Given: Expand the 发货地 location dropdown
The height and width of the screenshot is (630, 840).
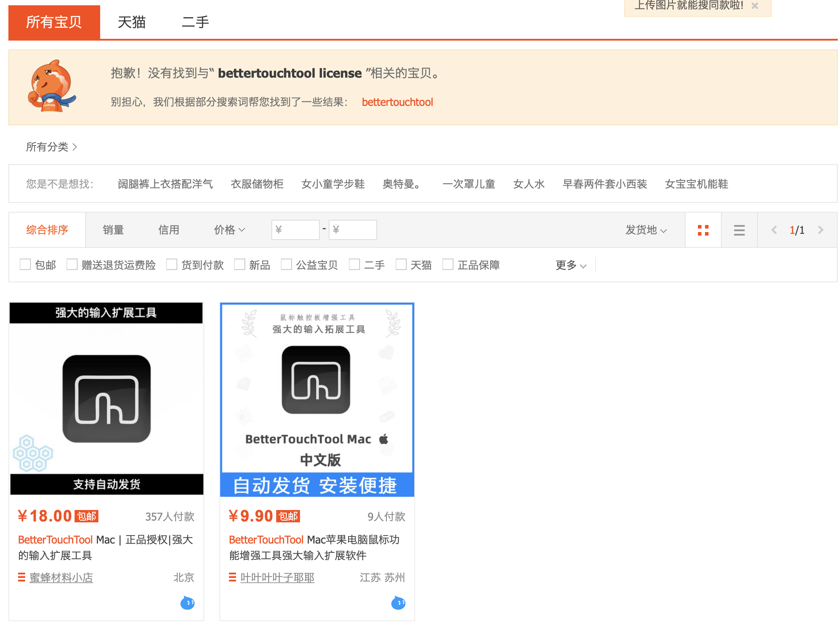Looking at the screenshot, I should click(646, 230).
